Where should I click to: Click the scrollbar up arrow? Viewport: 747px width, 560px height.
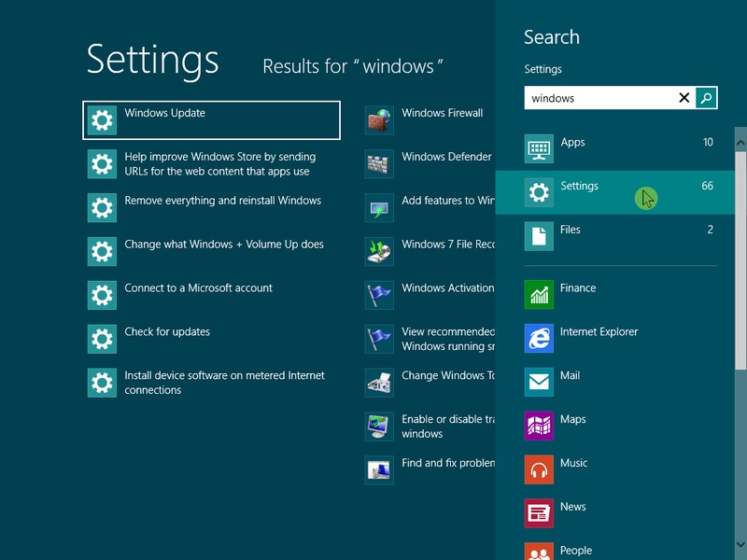pos(740,143)
